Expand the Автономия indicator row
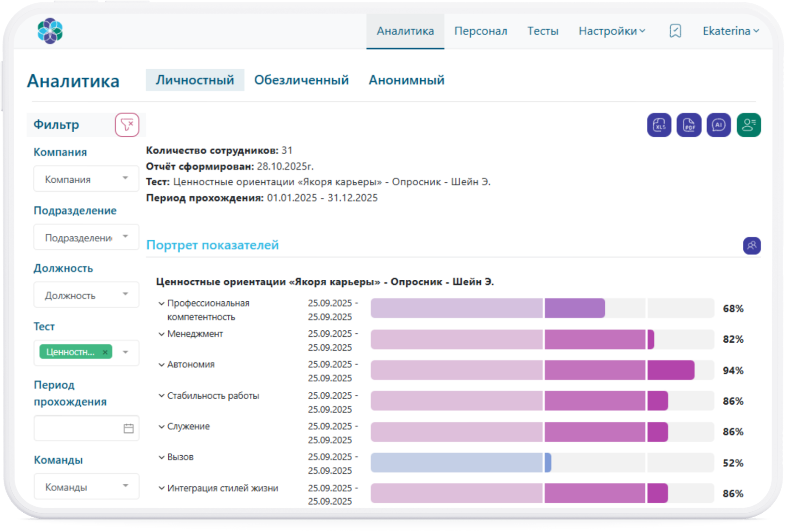Image resolution: width=785 pixels, height=532 pixels. pyautogui.click(x=161, y=365)
